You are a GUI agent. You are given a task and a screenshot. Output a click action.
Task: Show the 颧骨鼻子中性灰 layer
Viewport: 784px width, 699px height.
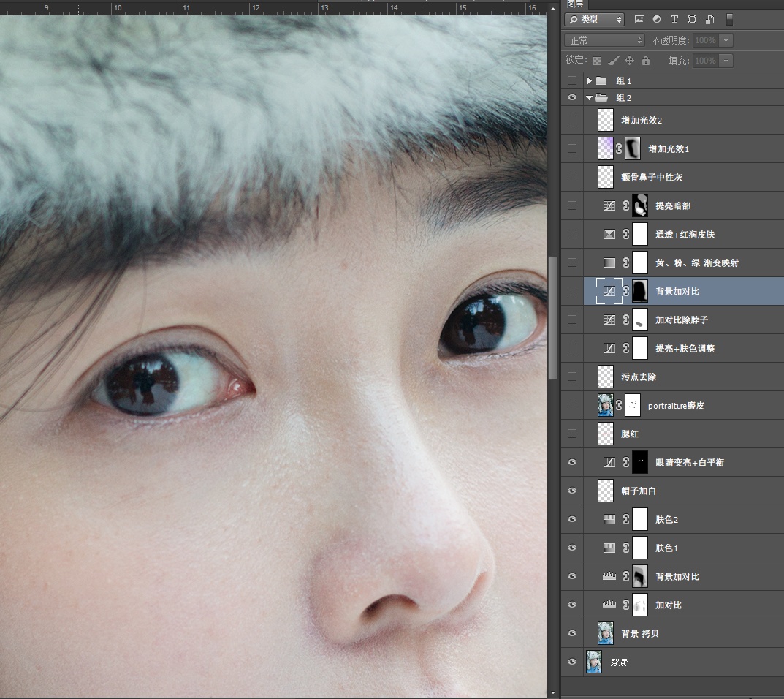tap(572, 177)
